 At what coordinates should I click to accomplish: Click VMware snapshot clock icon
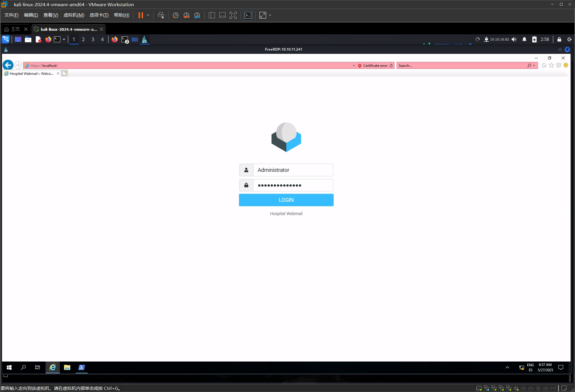point(176,15)
